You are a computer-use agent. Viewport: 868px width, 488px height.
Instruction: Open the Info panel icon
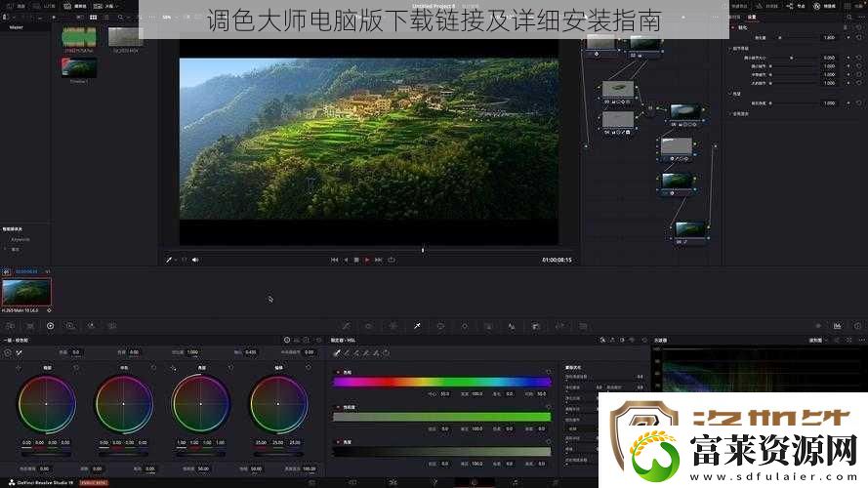(857, 326)
